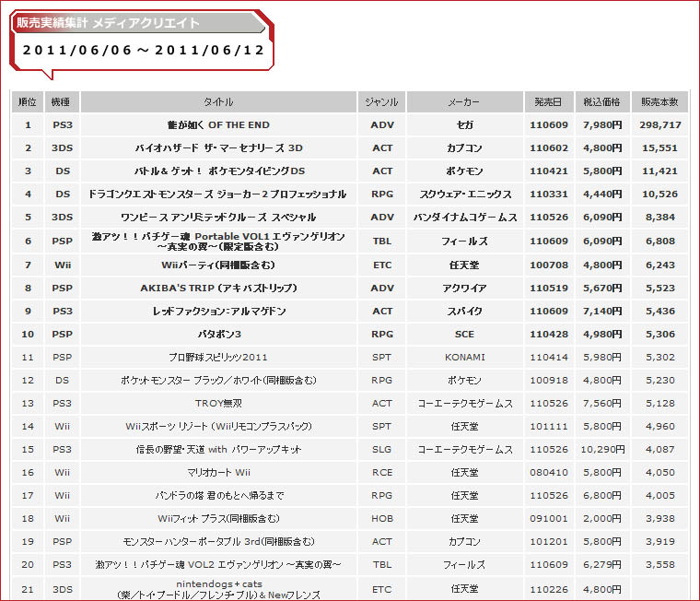Select title レッドファクション:アルマゲドン

coord(218,311)
